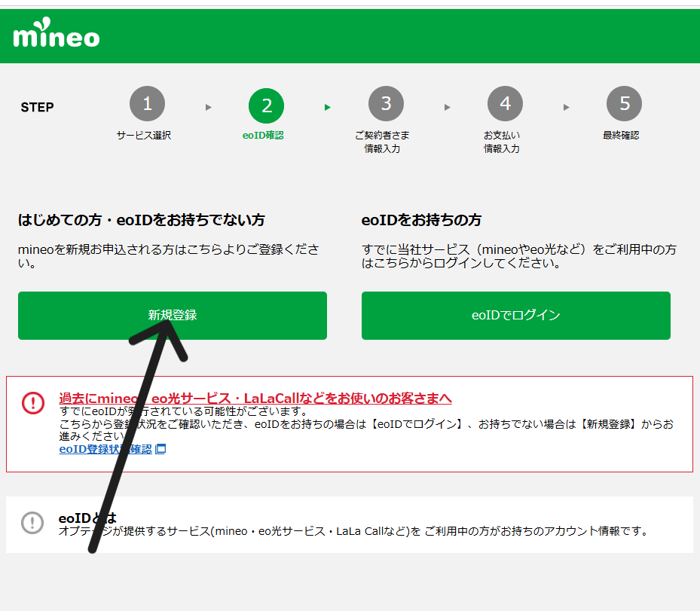Image resolution: width=700 pixels, height=611 pixels.
Task: Open the red 過去にmineo・eo光サービス notice link
Action: (x=255, y=398)
